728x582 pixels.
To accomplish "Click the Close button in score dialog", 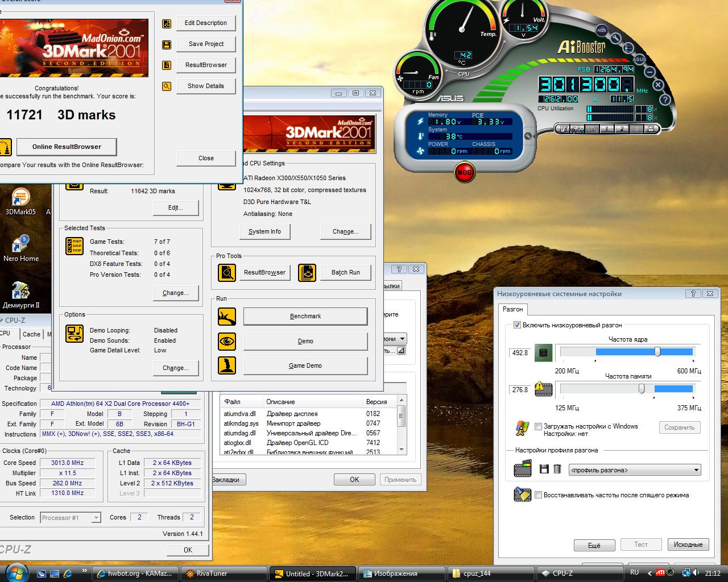I will [206, 159].
